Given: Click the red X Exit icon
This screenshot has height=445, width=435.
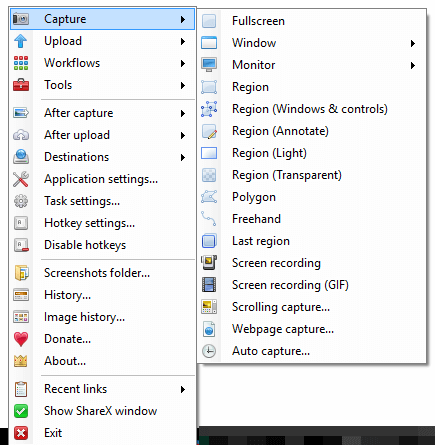Looking at the screenshot, I should [x=21, y=433].
